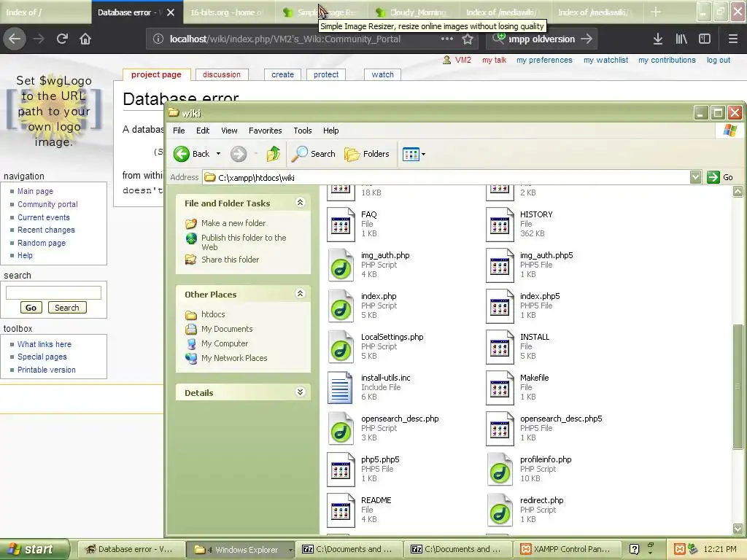Open Firefox page actions three-dots menu
This screenshot has width=747, height=560.
tap(447, 39)
